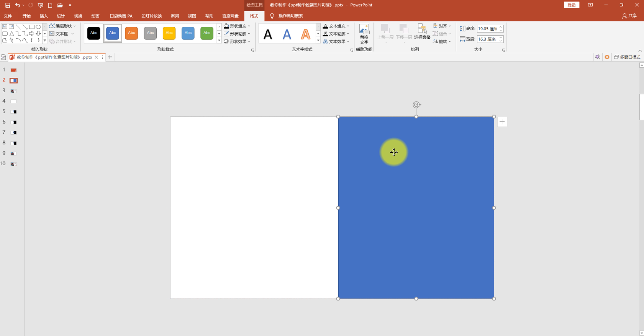Click the Save icon in quick access toolbar
This screenshot has height=336, width=644.
(x=8, y=5)
